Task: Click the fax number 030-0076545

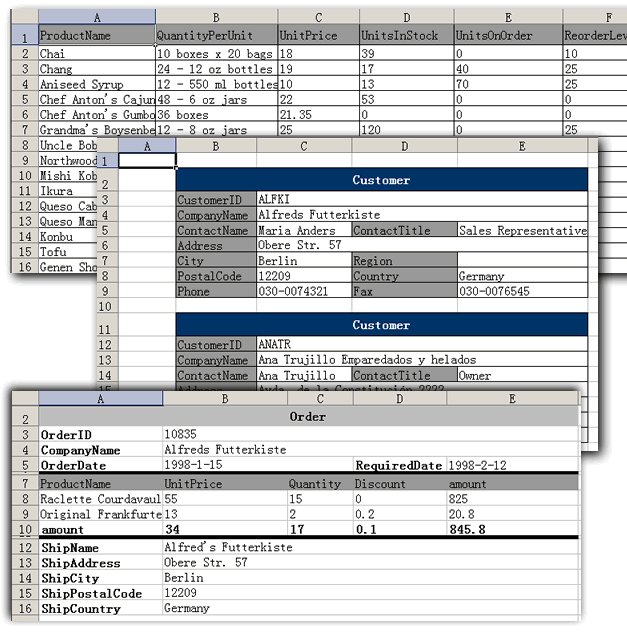Action: coord(522,291)
